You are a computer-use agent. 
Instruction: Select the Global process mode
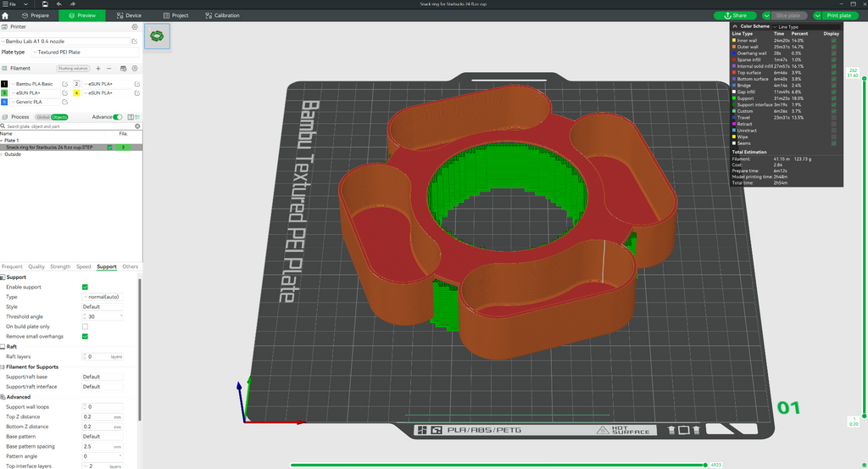(x=42, y=117)
